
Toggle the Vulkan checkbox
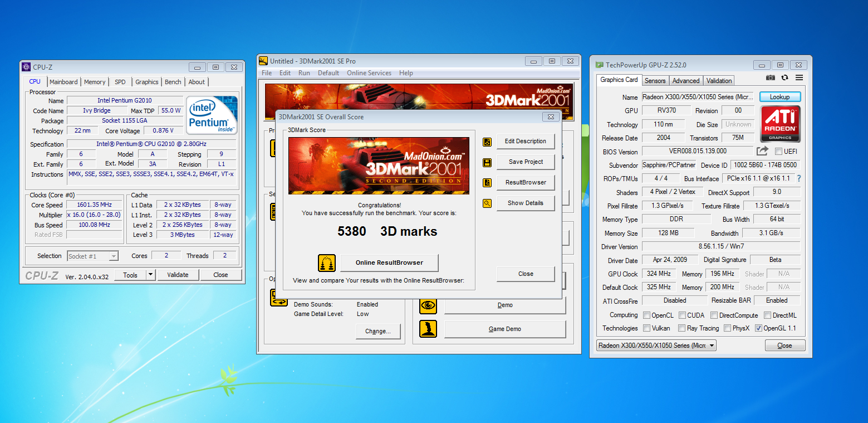[646, 328]
